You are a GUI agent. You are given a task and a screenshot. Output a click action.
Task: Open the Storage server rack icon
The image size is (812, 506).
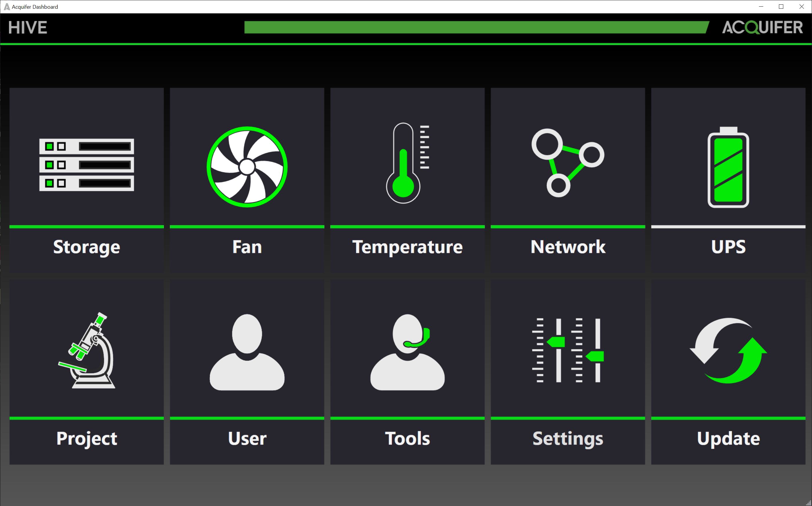coord(87,165)
